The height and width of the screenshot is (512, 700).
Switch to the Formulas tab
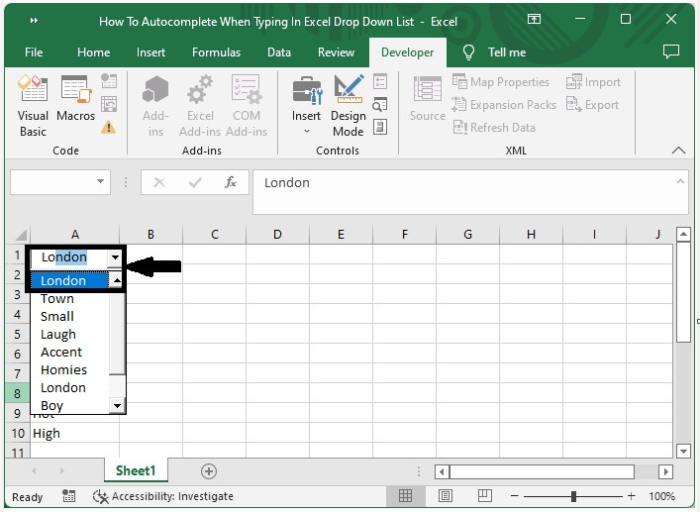(x=216, y=52)
